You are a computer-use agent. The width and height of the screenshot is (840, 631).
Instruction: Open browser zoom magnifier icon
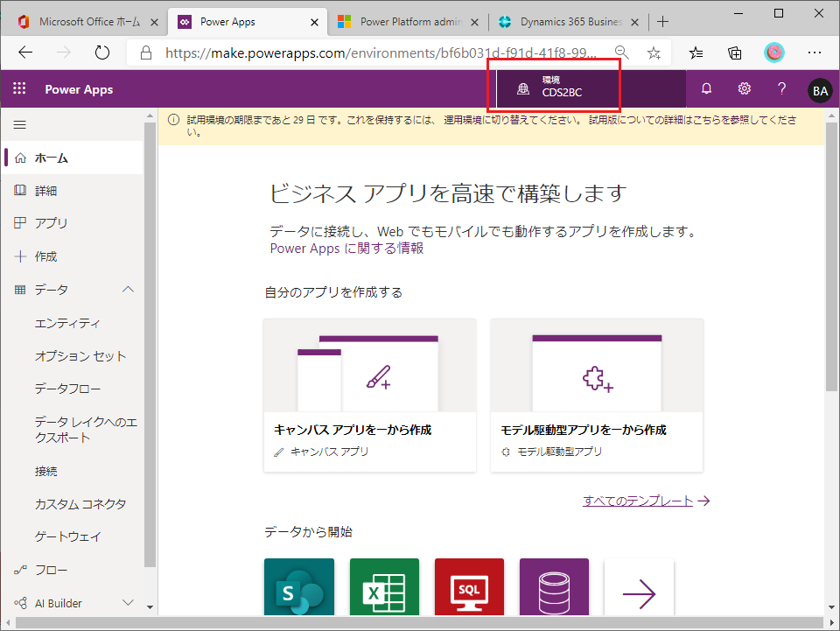[x=621, y=52]
